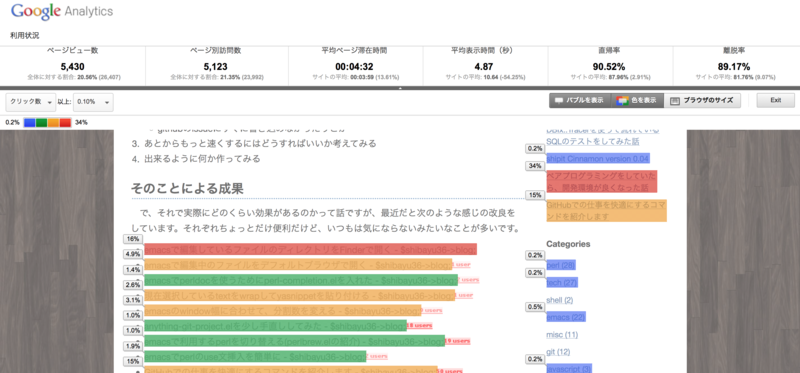Open red sidebar link ペアプログラミングをしていたら
The height and width of the screenshot is (373, 800).
coord(602,182)
